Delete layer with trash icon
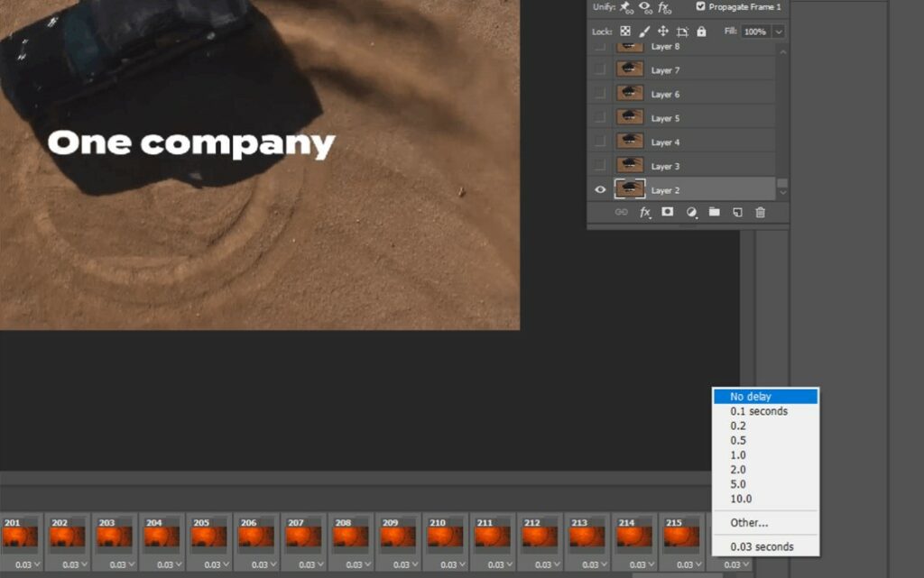The image size is (924, 578). coord(760,213)
